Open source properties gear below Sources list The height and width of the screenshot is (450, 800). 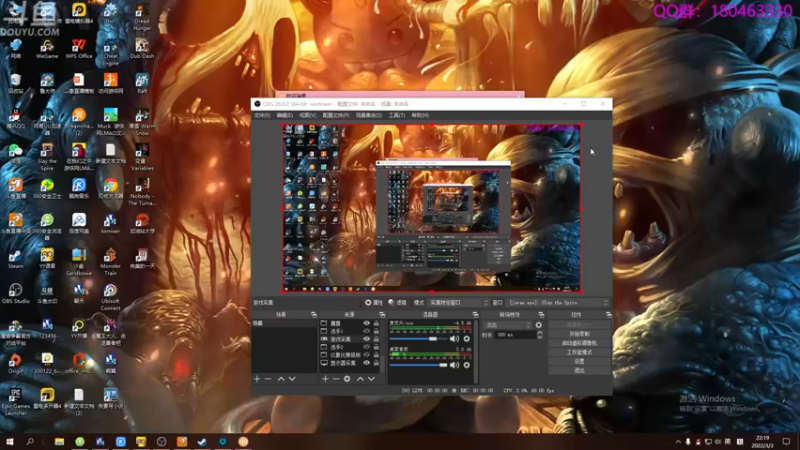(x=347, y=379)
